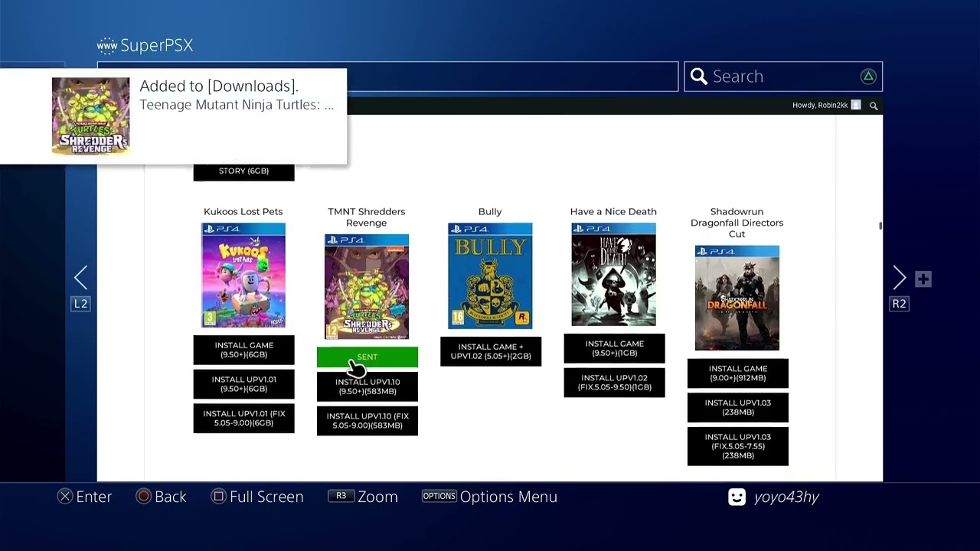
Task: Click the R3 Zoom icon
Action: pyautogui.click(x=341, y=496)
